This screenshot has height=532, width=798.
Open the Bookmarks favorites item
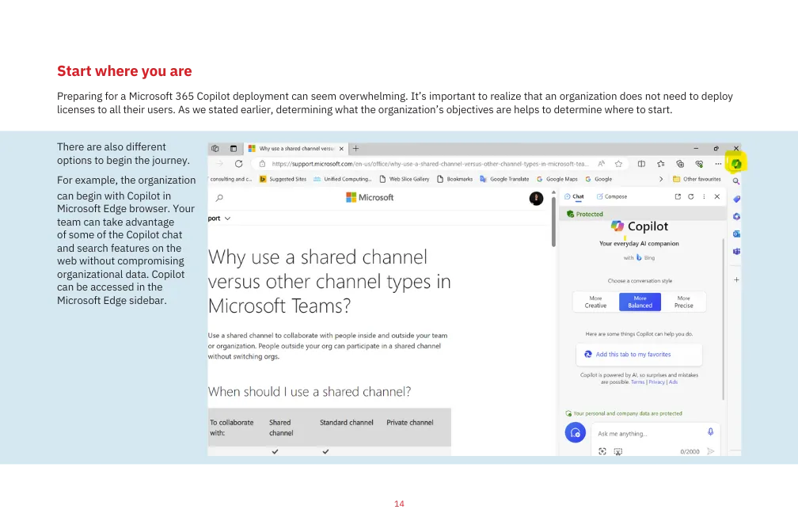point(455,179)
